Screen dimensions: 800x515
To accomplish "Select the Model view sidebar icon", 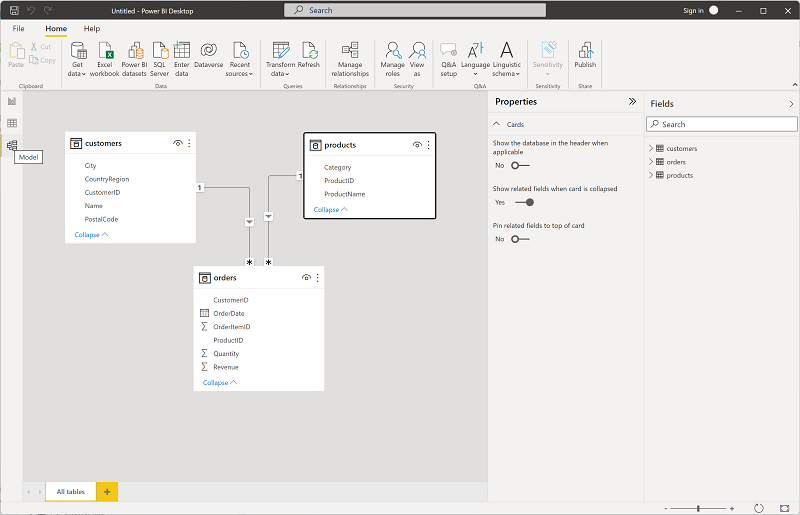I will [x=12, y=145].
